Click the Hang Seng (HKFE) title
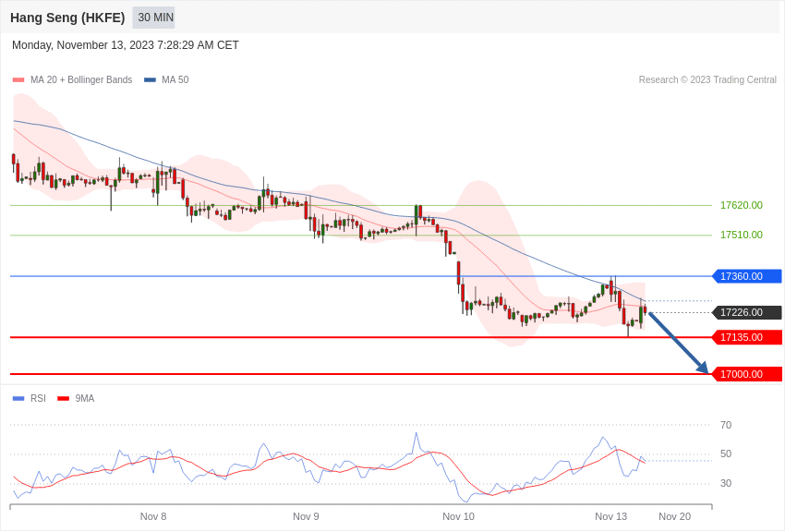This screenshot has height=532, width=785. click(67, 18)
